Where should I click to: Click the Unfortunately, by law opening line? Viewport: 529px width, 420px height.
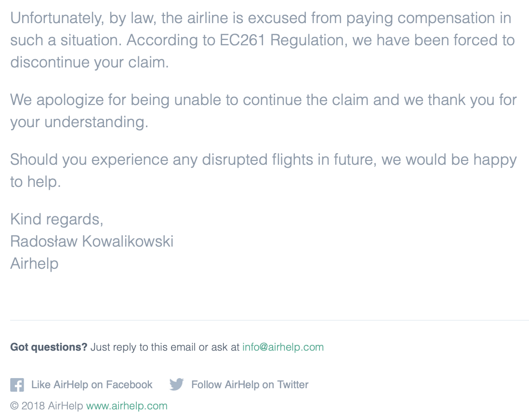[260, 18]
